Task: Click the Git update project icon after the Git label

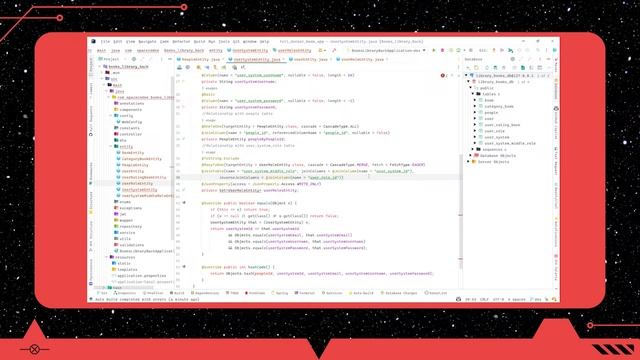Action: click(493, 50)
